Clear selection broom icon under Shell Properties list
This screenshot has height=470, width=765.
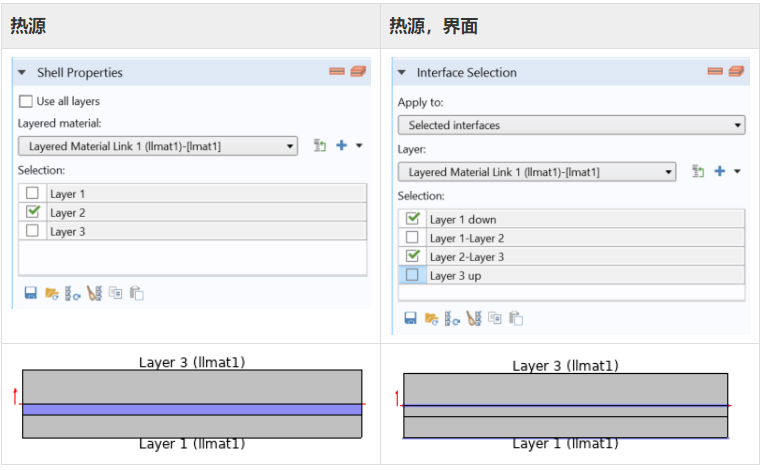95,293
